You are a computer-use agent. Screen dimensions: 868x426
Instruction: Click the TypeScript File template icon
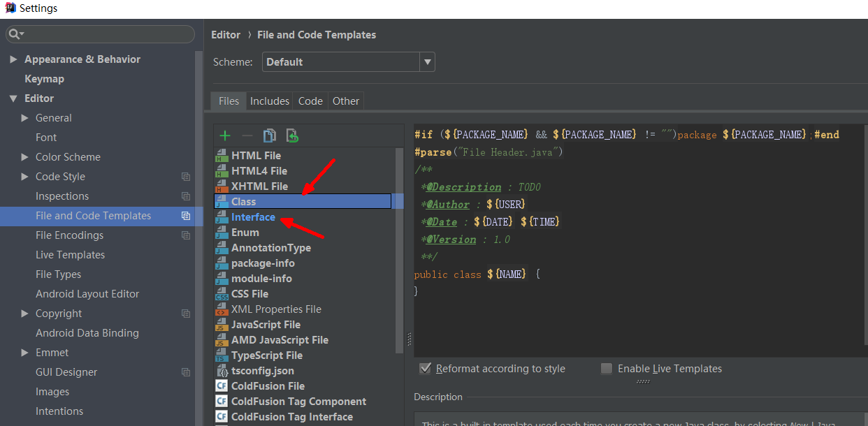tap(222, 355)
